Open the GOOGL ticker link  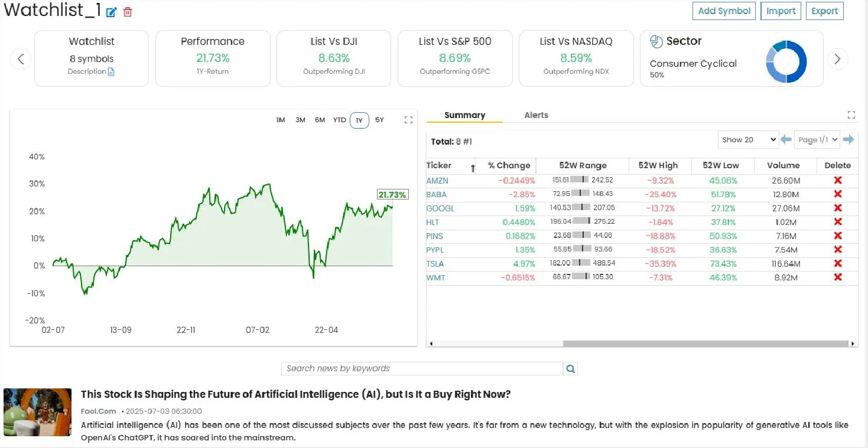point(440,208)
